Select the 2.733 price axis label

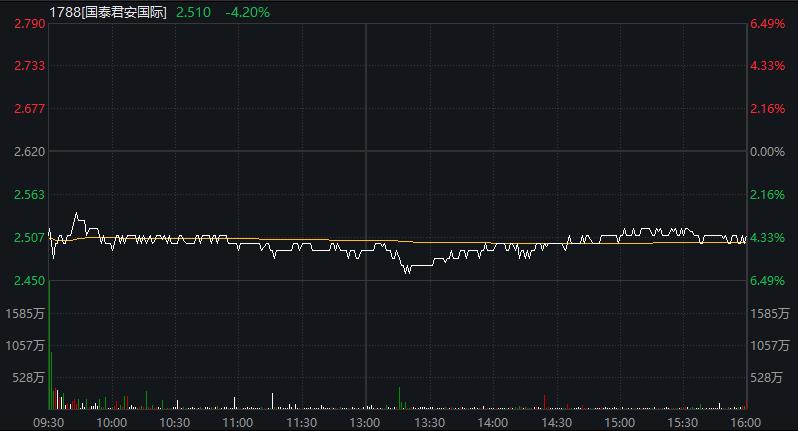pyautogui.click(x=30, y=66)
